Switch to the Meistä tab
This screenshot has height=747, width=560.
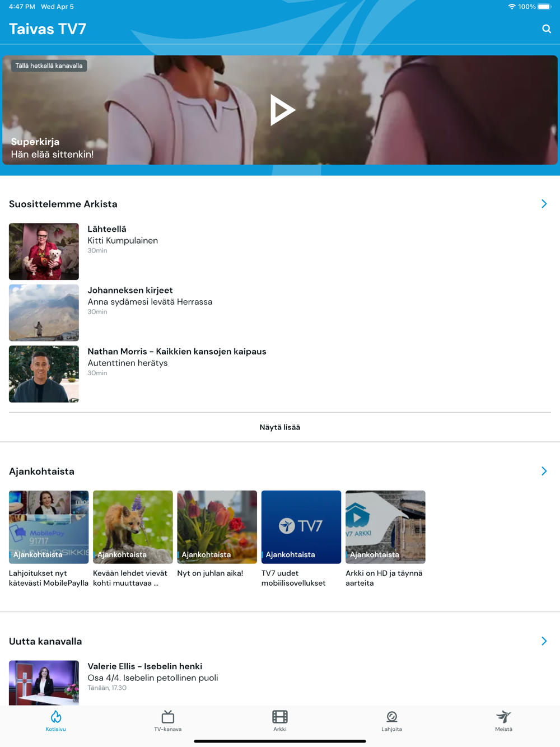[x=503, y=721]
